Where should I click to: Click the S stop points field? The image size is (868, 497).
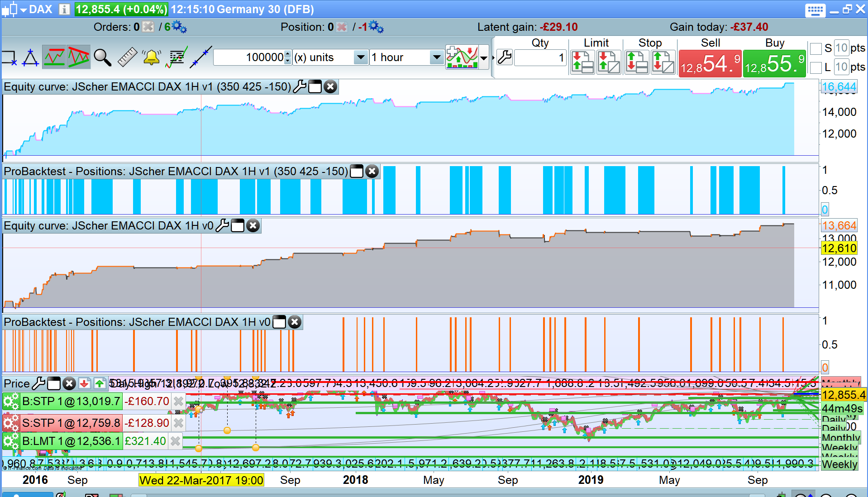pos(841,48)
